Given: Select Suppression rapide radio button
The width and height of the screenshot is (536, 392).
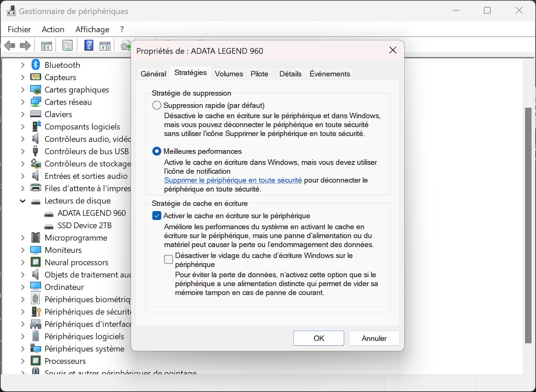Looking at the screenshot, I should coord(157,105).
